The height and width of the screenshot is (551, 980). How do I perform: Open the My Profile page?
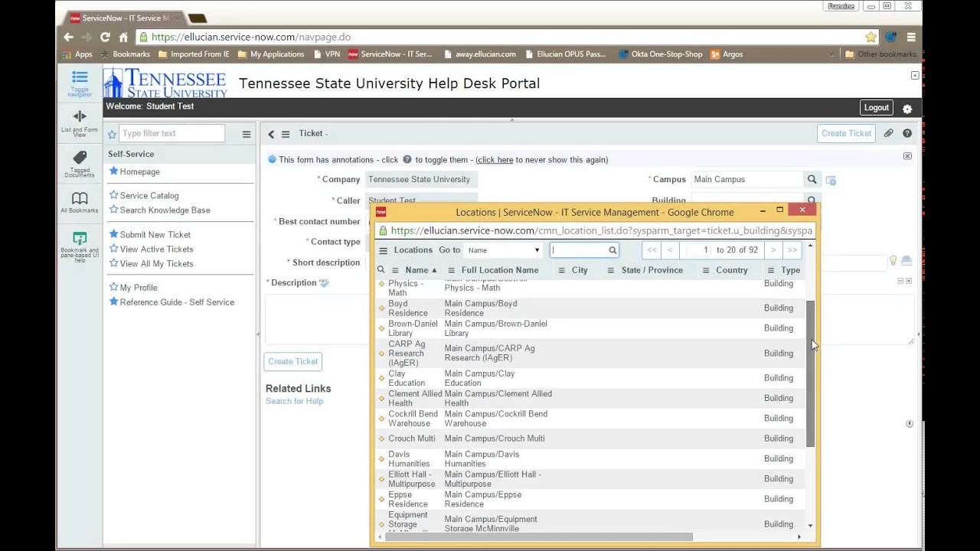click(x=139, y=288)
